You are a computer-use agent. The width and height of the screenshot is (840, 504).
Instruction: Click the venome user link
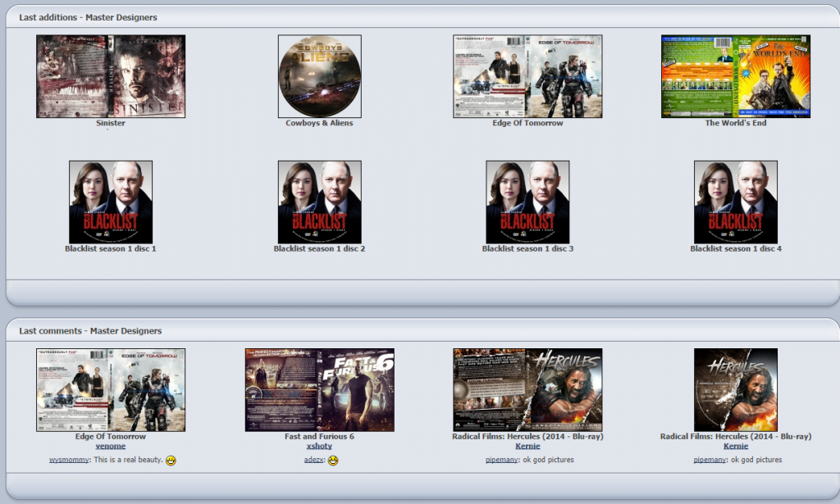(111, 446)
